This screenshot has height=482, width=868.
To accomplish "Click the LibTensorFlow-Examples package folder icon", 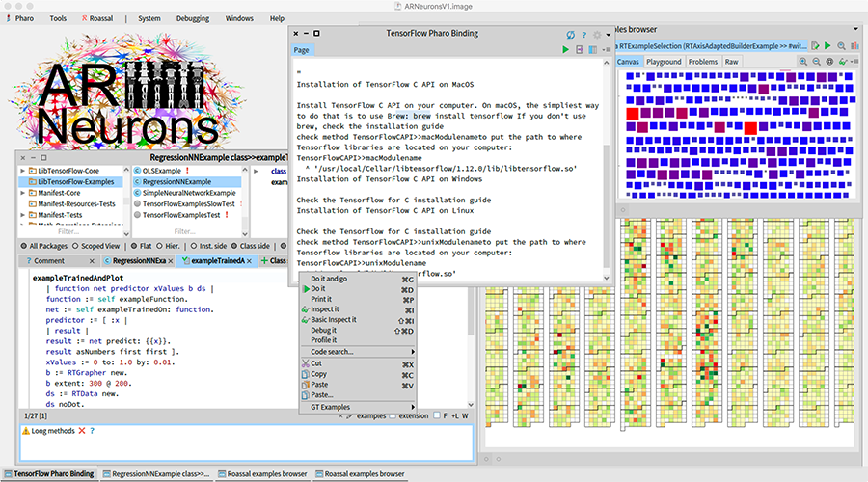I will tap(33, 181).
